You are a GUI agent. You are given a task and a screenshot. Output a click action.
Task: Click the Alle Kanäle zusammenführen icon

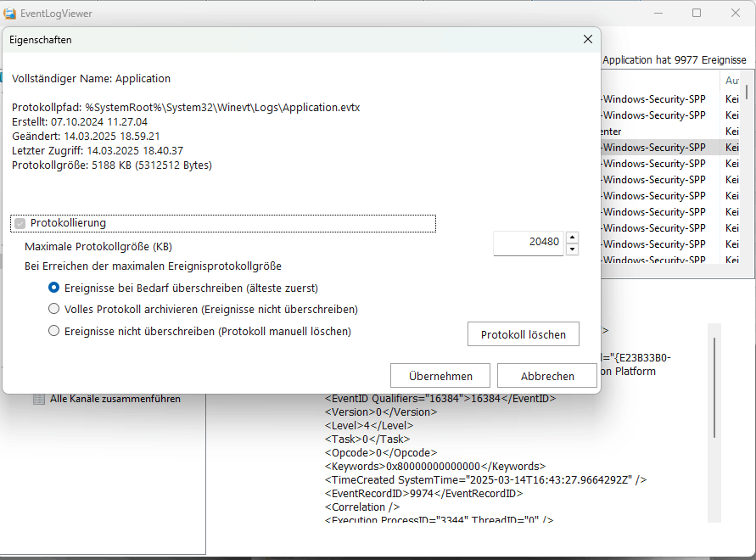tap(39, 399)
